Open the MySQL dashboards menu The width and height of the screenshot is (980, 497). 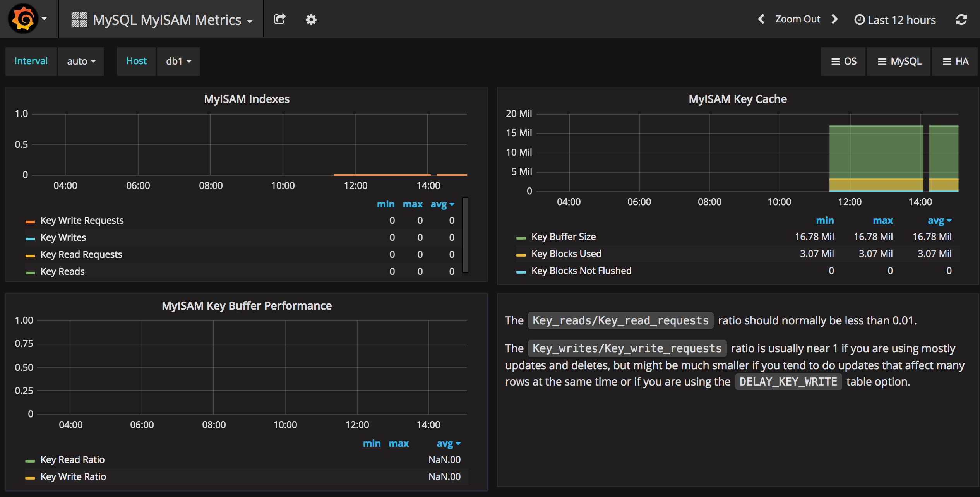click(899, 61)
